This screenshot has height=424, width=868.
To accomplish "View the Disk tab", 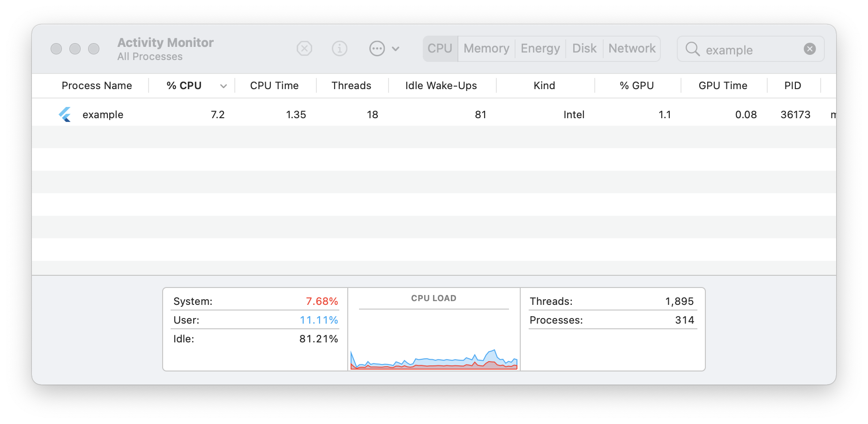I will tap(584, 48).
